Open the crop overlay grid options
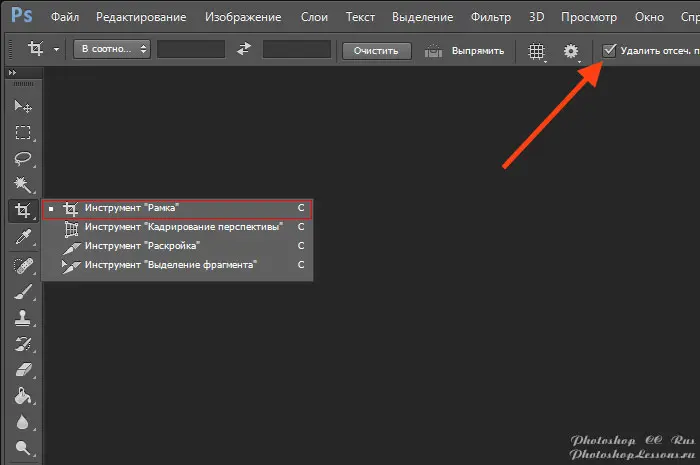Image resolution: width=700 pixels, height=465 pixels. [x=537, y=51]
